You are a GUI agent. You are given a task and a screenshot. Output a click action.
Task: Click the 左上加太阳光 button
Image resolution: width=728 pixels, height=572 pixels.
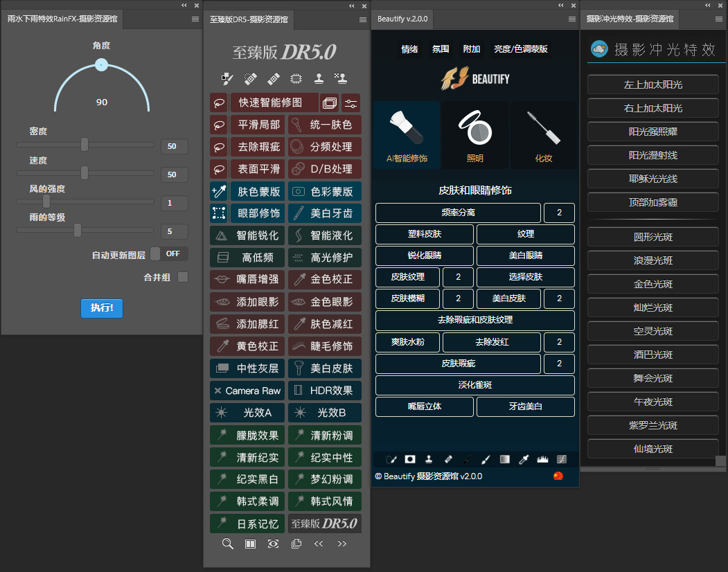click(x=652, y=84)
